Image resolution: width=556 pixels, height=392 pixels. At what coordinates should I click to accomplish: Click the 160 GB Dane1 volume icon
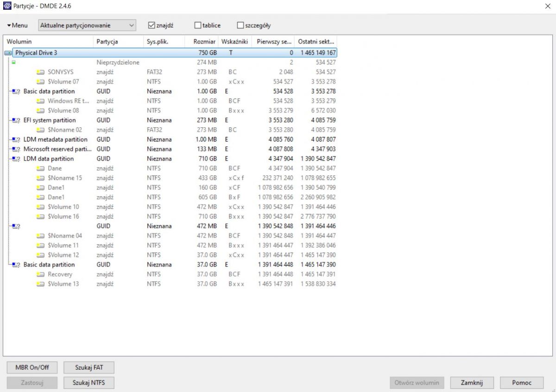(41, 188)
